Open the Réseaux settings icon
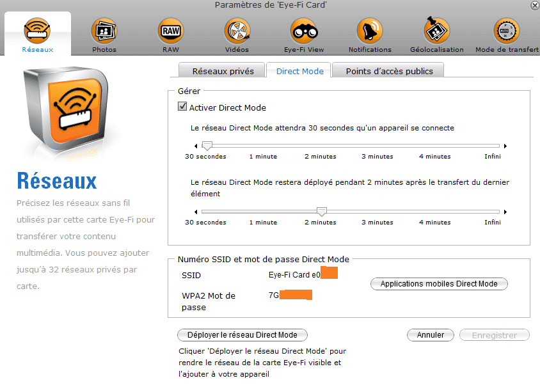The width and height of the screenshot is (540, 392). click(x=37, y=30)
